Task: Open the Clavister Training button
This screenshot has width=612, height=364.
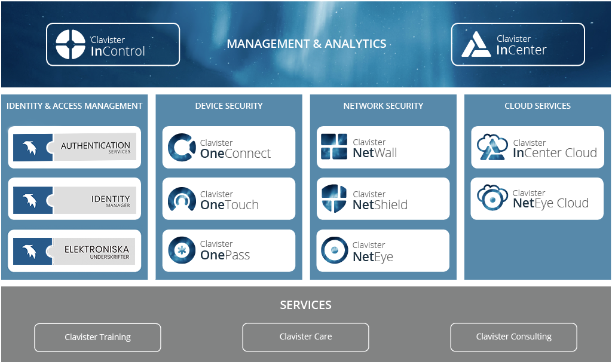Action: point(97,338)
